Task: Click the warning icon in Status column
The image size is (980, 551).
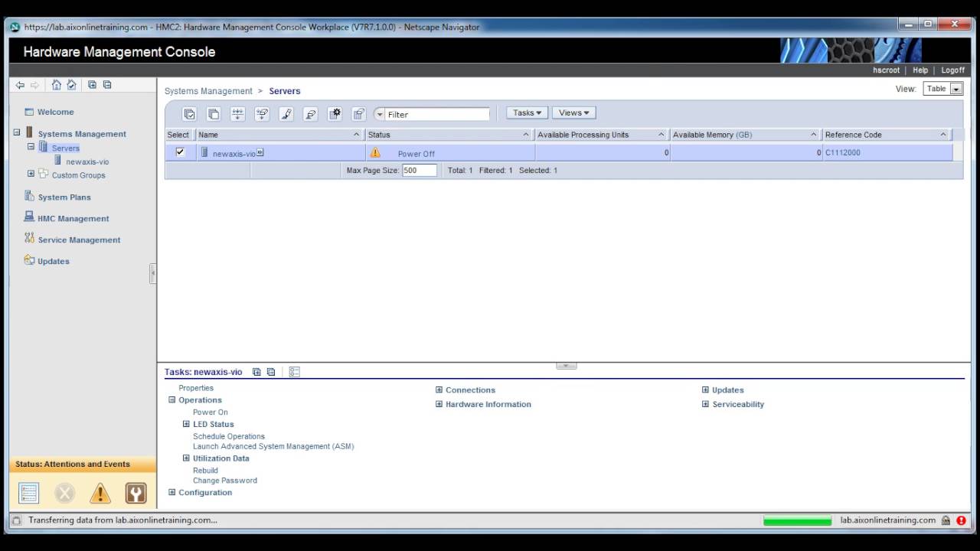Action: click(375, 152)
